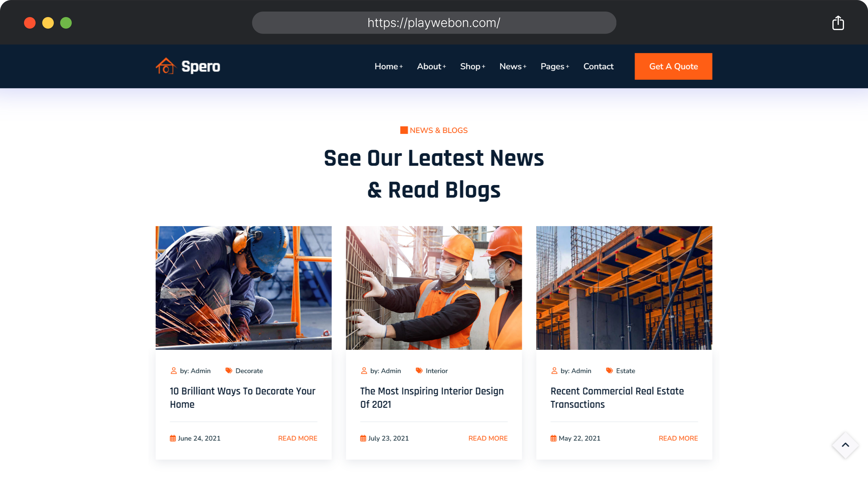Click the Interior tag icon
Viewport: 868px width, 488px height.
[x=419, y=370]
